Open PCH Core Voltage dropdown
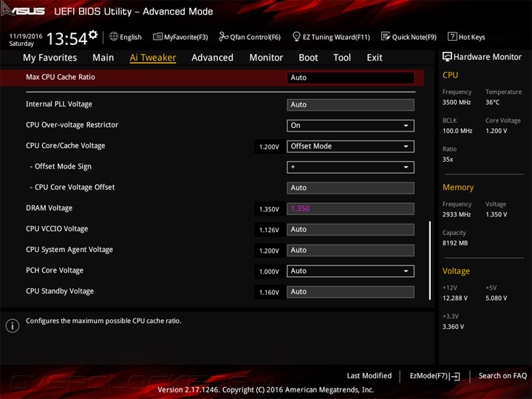The height and width of the screenshot is (399, 532). (x=350, y=271)
